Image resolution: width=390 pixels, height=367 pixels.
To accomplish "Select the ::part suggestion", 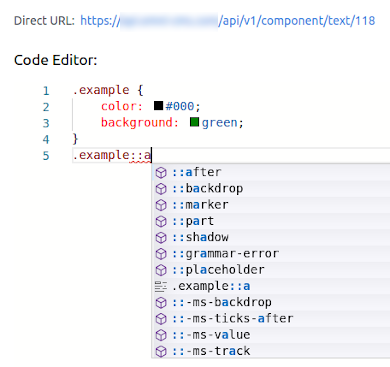I will pos(271,221).
